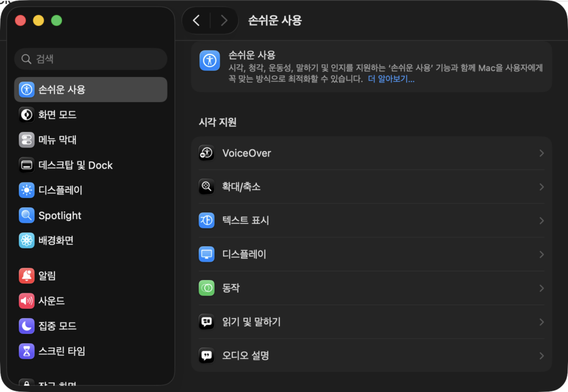This screenshot has height=392, width=568.
Task: Select 데스크탑 및 Dock in the sidebar
Action: pos(90,165)
